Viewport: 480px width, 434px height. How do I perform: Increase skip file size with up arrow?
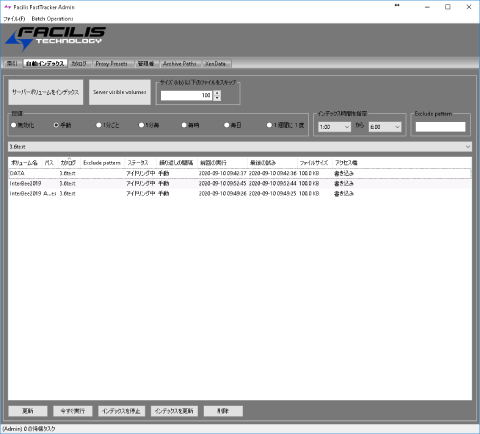[217, 93]
